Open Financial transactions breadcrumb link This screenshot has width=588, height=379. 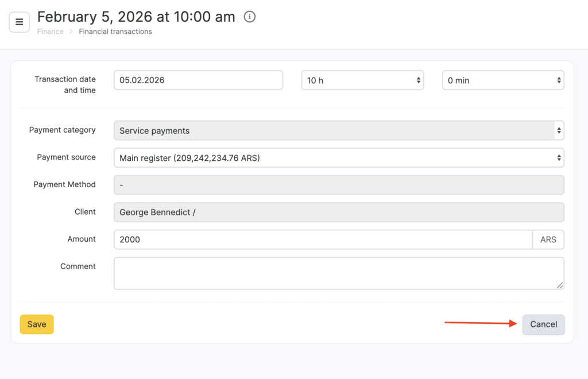pos(115,32)
